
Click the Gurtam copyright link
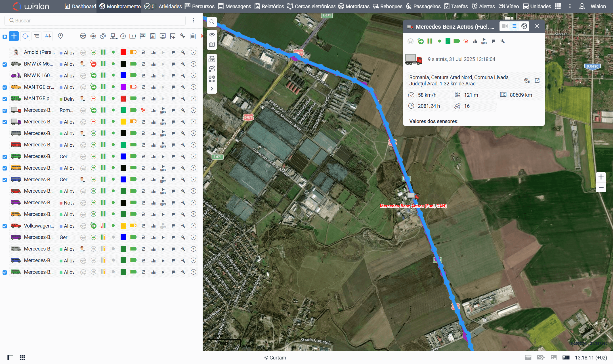click(275, 358)
